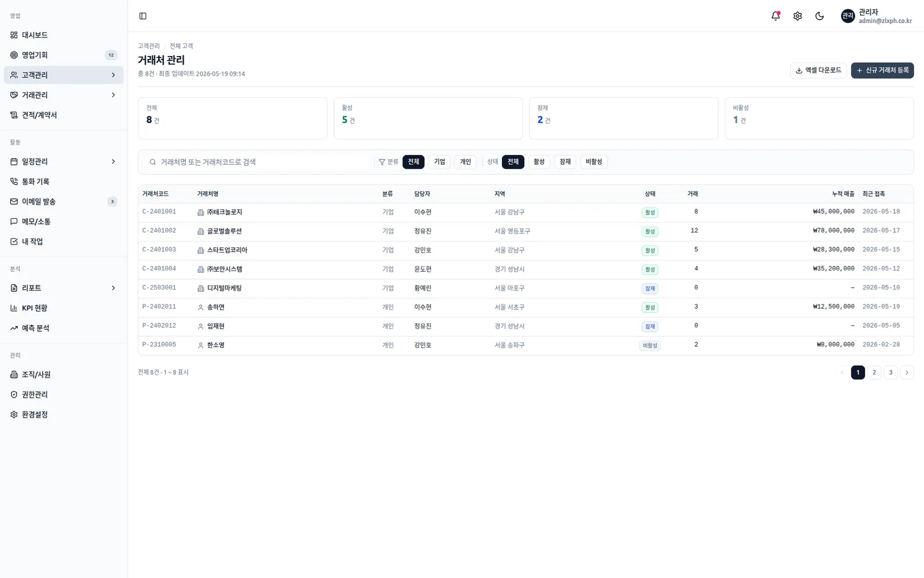Click the 메모/소통 chat bubble icon

pyautogui.click(x=14, y=221)
